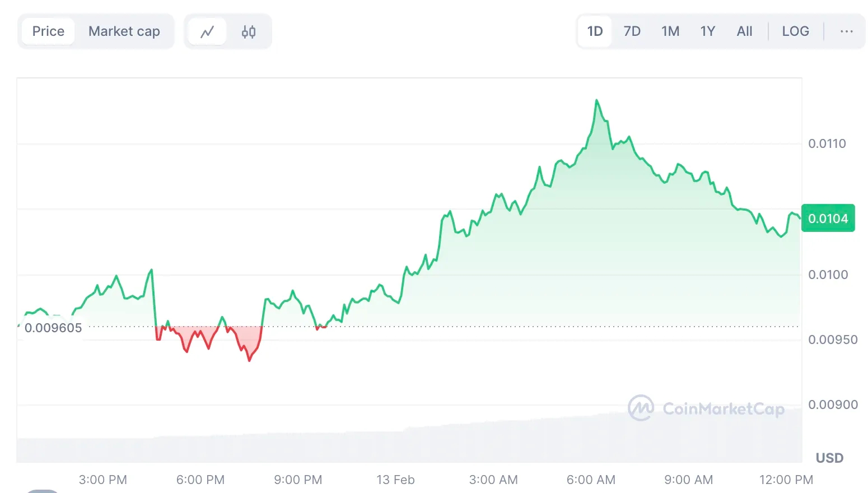
Task: Click the 0.009605 opening price label
Action: pos(53,328)
